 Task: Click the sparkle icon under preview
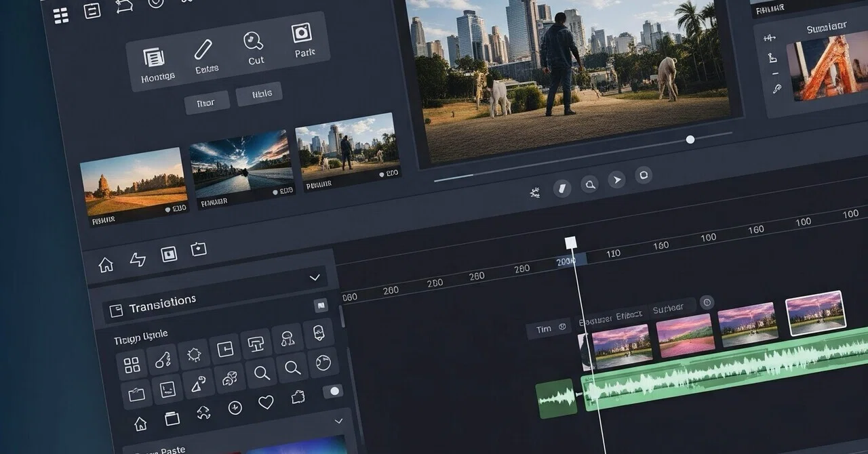coord(534,193)
